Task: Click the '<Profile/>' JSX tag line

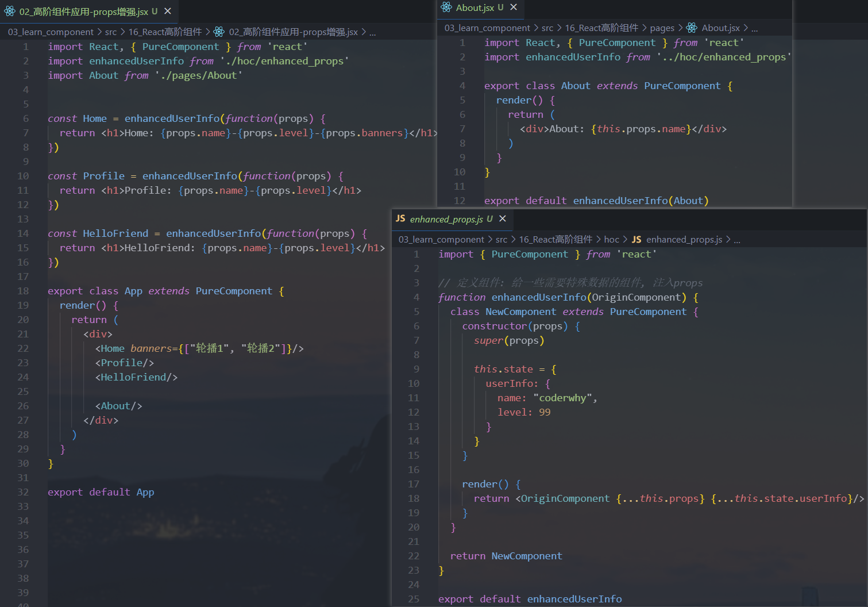Action: click(x=124, y=363)
